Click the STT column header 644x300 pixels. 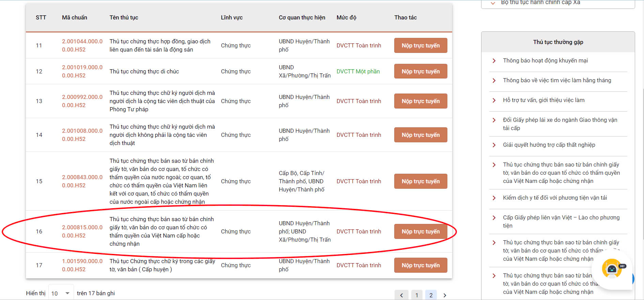[x=41, y=18]
